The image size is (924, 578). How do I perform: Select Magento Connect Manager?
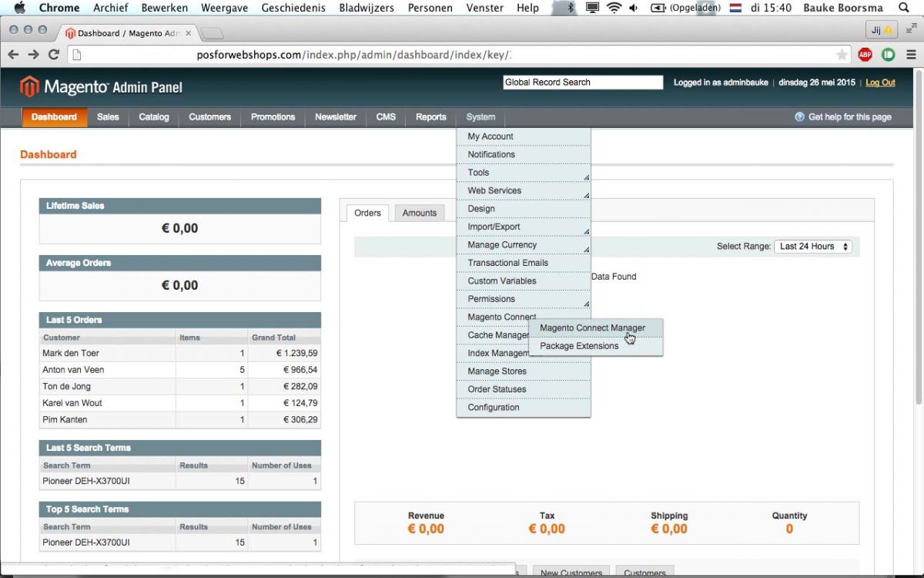(x=596, y=328)
